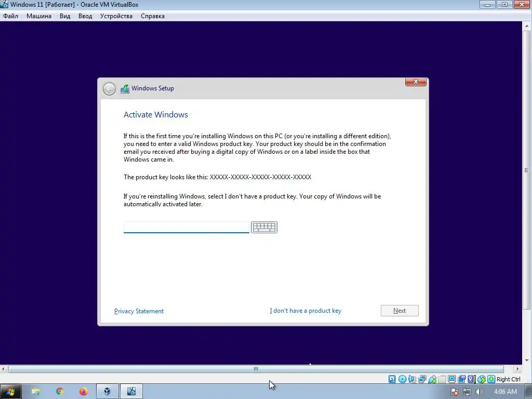Click the hard disk activity status icon

coord(392,379)
